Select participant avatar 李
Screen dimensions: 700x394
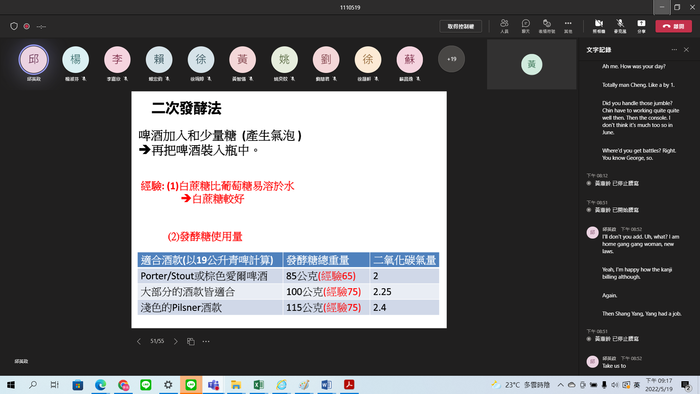117,59
